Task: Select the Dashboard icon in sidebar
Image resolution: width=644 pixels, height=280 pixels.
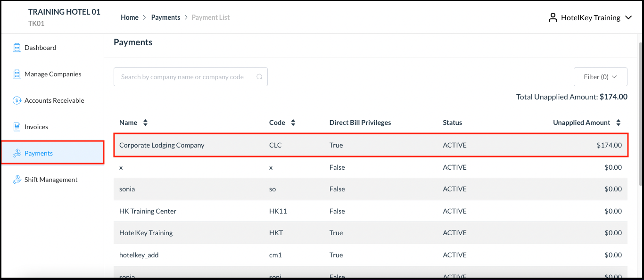Action: (x=17, y=47)
